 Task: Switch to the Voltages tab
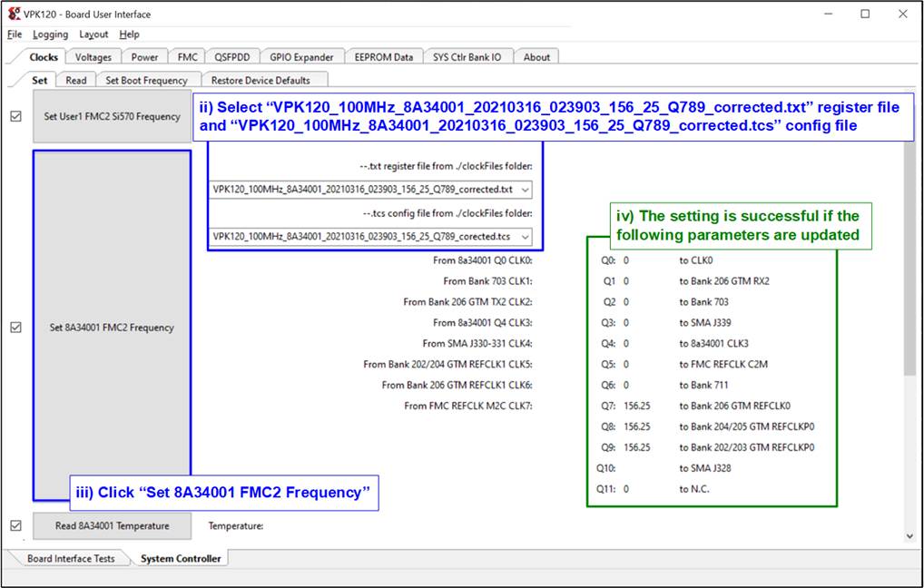click(x=93, y=57)
